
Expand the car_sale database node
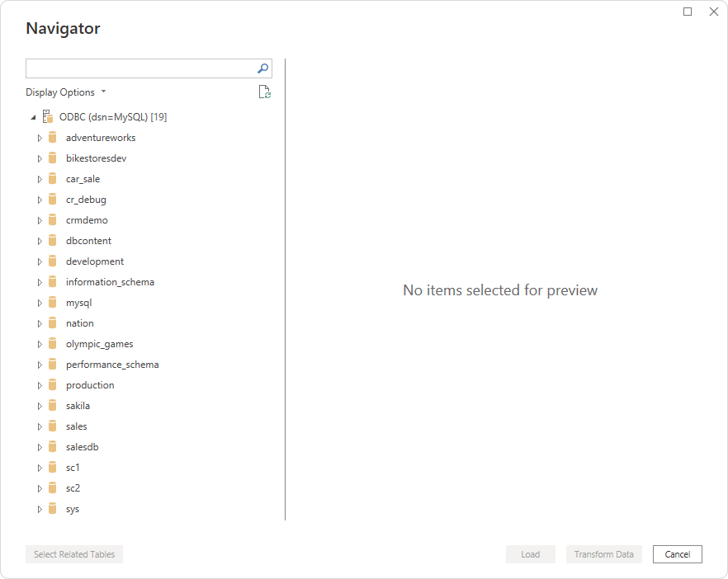(39, 179)
